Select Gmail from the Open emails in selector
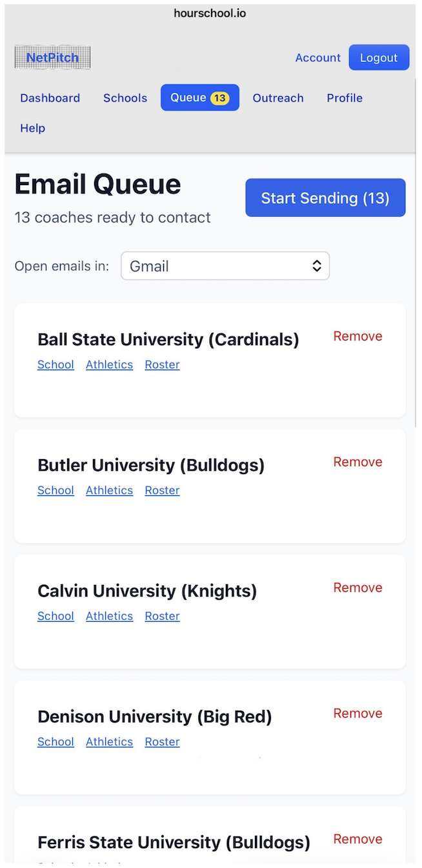The width and height of the screenshot is (422, 868). tap(225, 266)
